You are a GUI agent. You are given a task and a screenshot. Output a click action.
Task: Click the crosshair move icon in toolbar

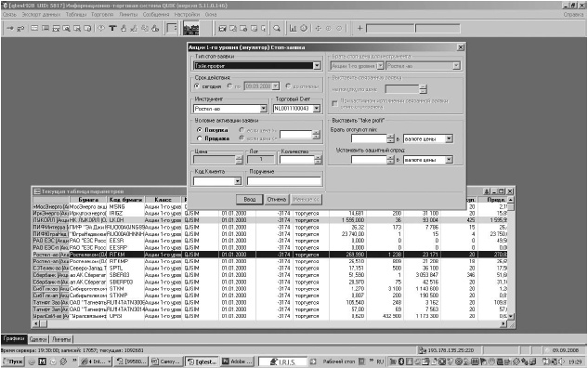point(318,28)
